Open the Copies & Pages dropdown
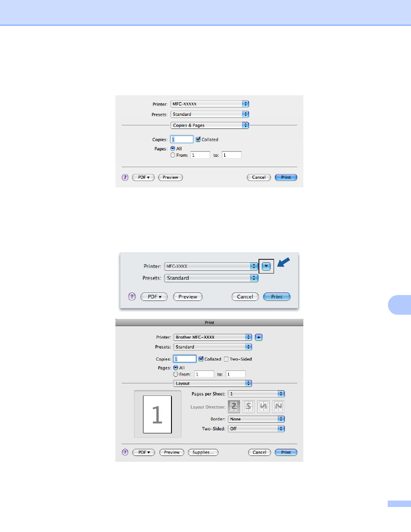Screen dimensions: 411x532 [210, 125]
